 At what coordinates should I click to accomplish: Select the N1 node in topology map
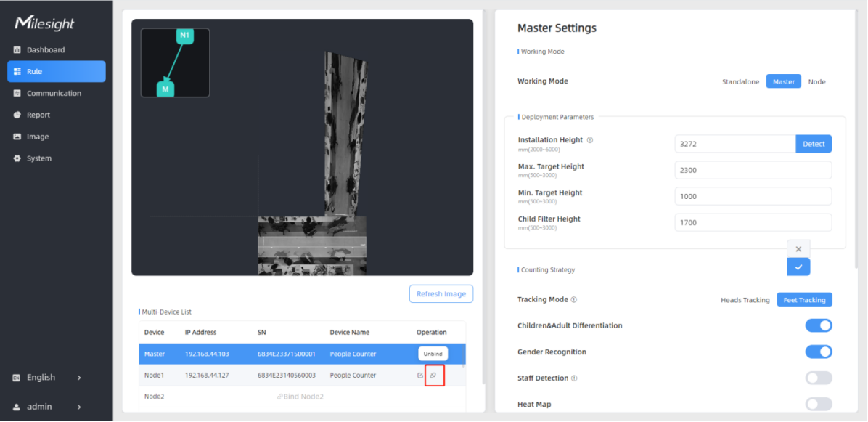tap(184, 36)
